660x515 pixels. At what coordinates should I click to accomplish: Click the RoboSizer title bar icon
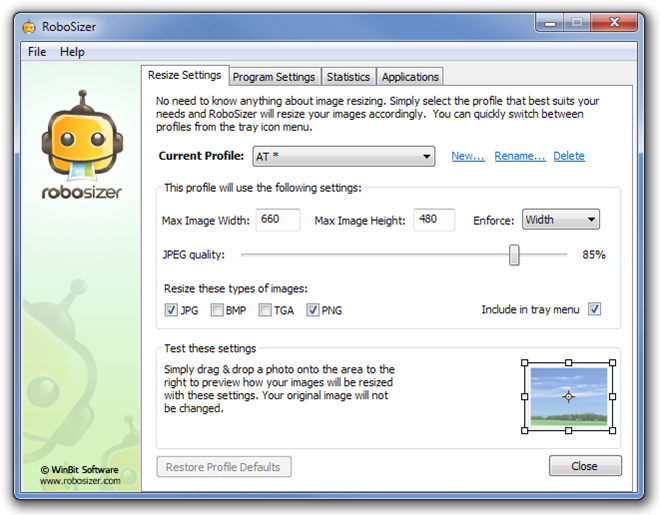tap(29, 27)
